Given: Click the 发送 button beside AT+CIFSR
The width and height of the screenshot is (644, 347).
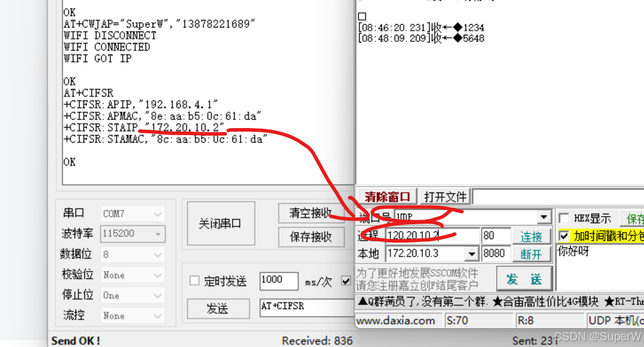Looking at the screenshot, I should click(218, 309).
